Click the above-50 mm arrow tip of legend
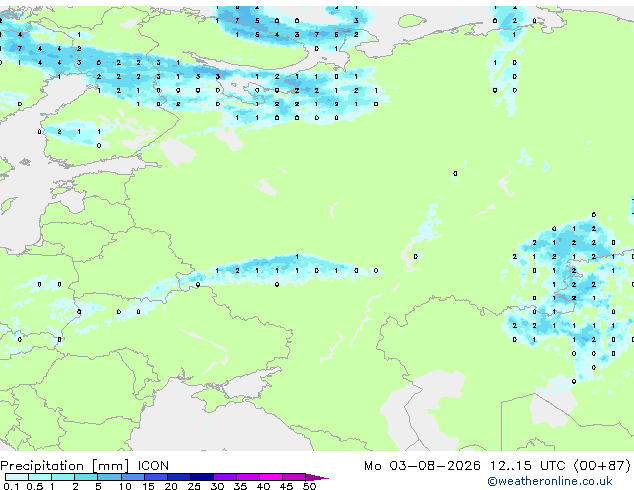The height and width of the screenshot is (490, 634). point(317,478)
